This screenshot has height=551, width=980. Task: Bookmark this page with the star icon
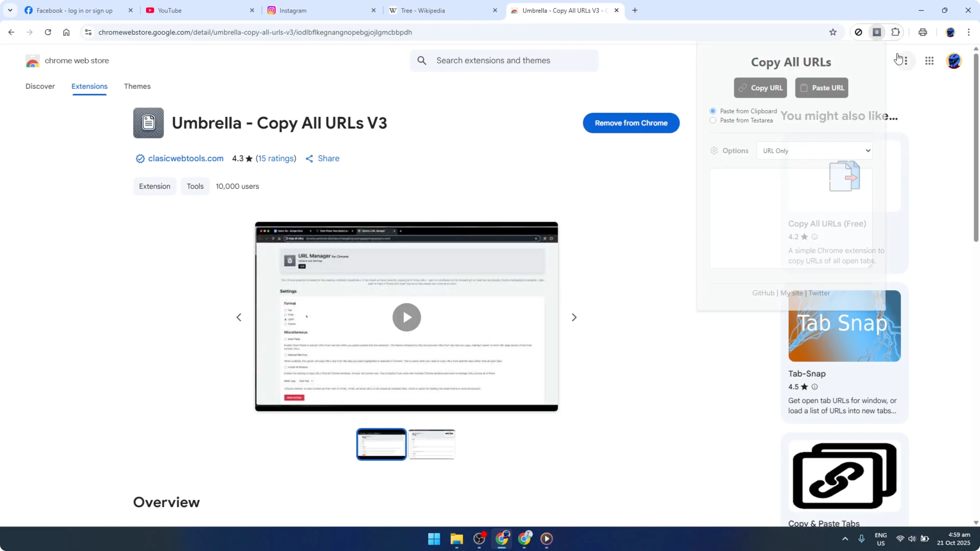[x=833, y=32]
